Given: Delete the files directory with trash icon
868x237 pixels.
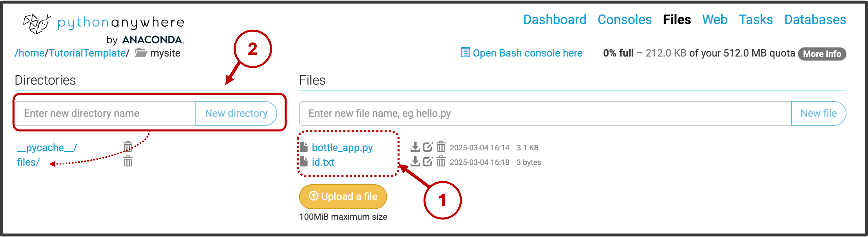Looking at the screenshot, I should point(128,161).
